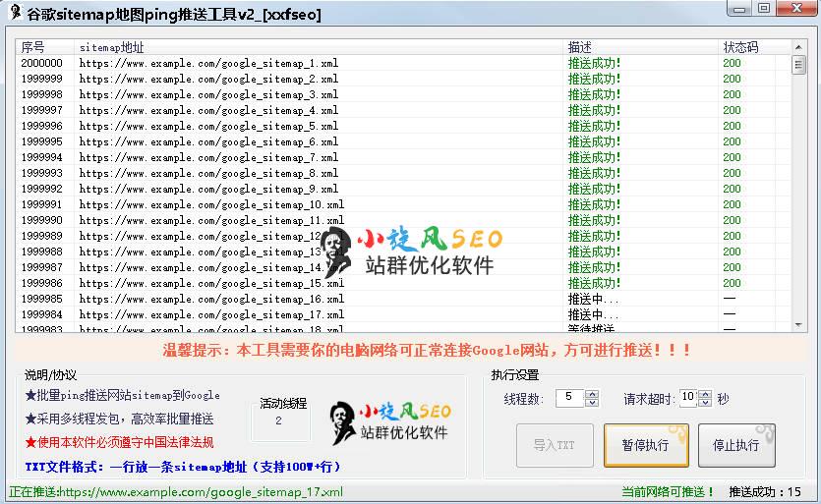Viewport: 821px width, 504px height.
Task: Select the google_sitemap_7.xml URL
Action: (208, 157)
